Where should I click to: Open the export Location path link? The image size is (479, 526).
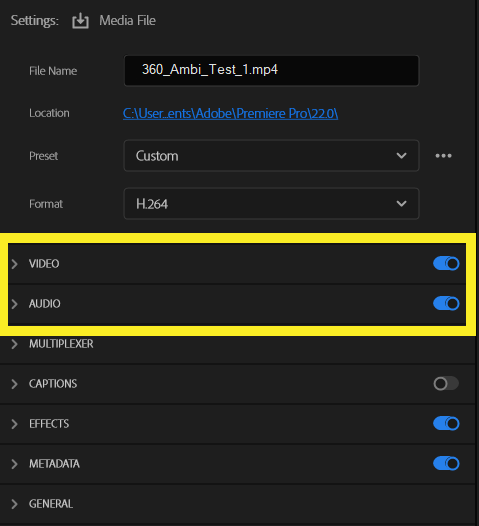tap(230, 113)
